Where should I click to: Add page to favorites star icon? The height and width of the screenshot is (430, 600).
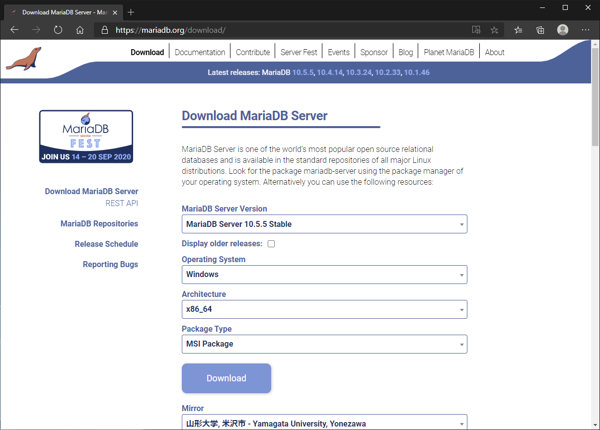494,30
